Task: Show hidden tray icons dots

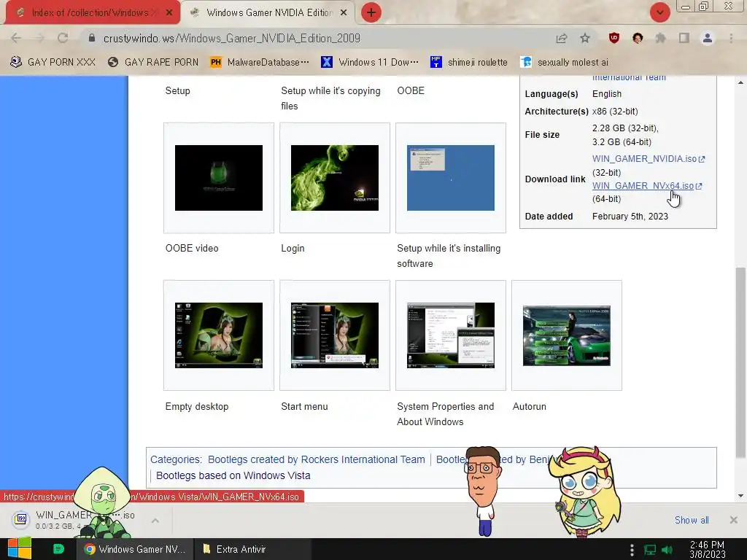Action: click(x=632, y=550)
